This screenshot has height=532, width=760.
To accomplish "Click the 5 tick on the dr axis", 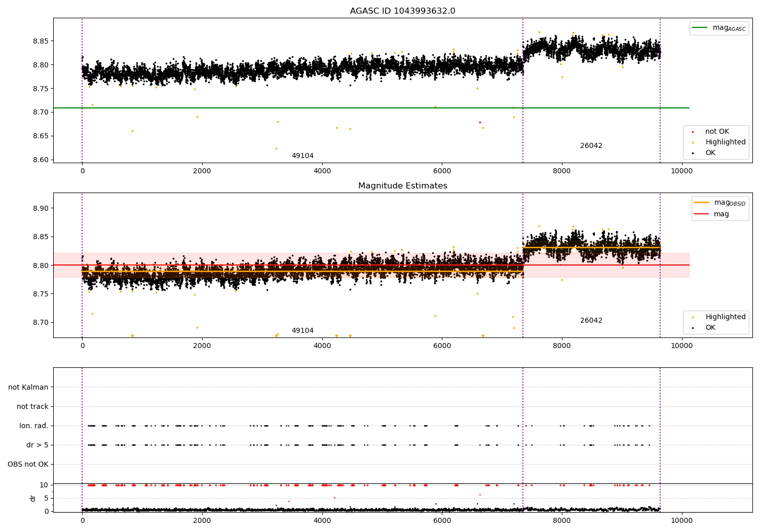I will tap(46, 498).
